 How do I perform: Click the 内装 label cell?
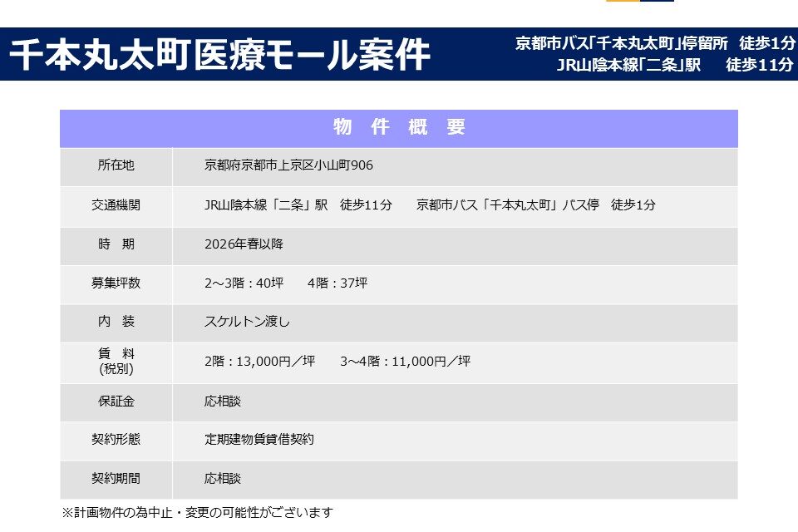pyautogui.click(x=116, y=323)
